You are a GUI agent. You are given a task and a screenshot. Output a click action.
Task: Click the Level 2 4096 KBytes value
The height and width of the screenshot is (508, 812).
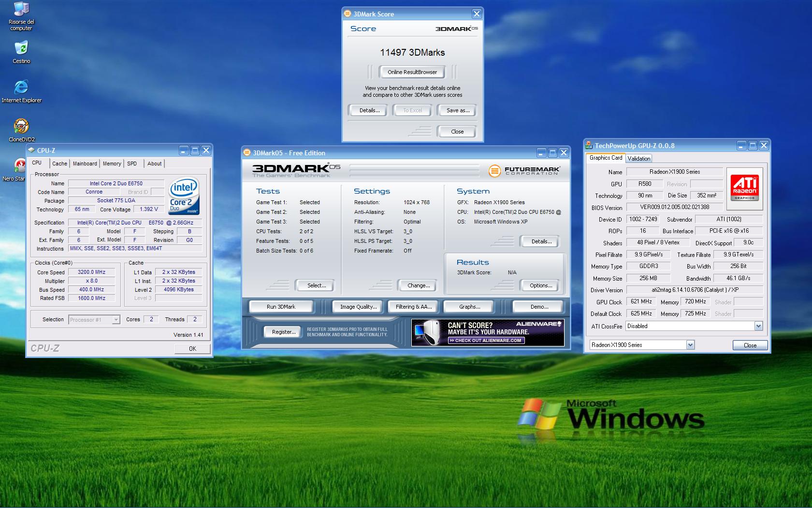point(179,290)
